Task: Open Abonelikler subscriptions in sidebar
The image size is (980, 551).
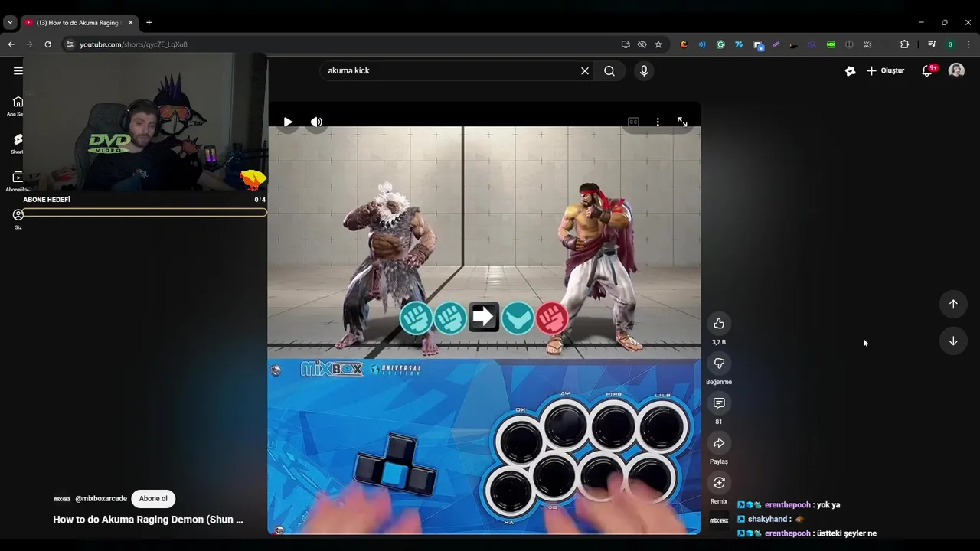Action: click(17, 181)
